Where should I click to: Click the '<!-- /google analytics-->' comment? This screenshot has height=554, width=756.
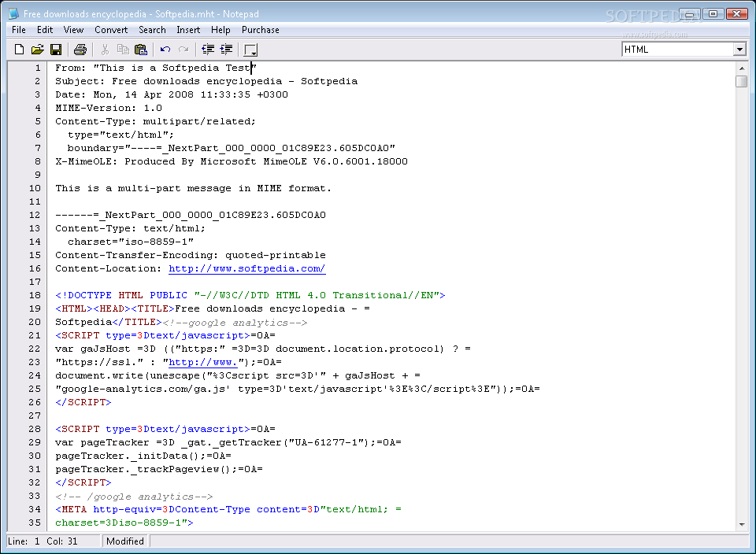(134, 497)
